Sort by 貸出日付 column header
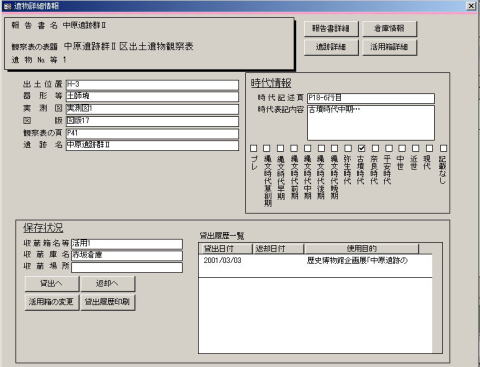The width and height of the screenshot is (480, 367). point(226,249)
